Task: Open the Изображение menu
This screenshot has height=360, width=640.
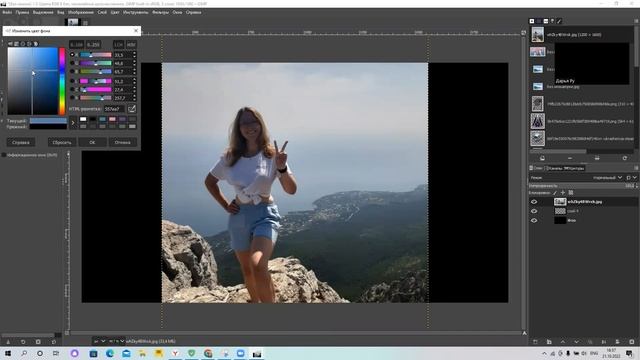Action: click(81, 12)
